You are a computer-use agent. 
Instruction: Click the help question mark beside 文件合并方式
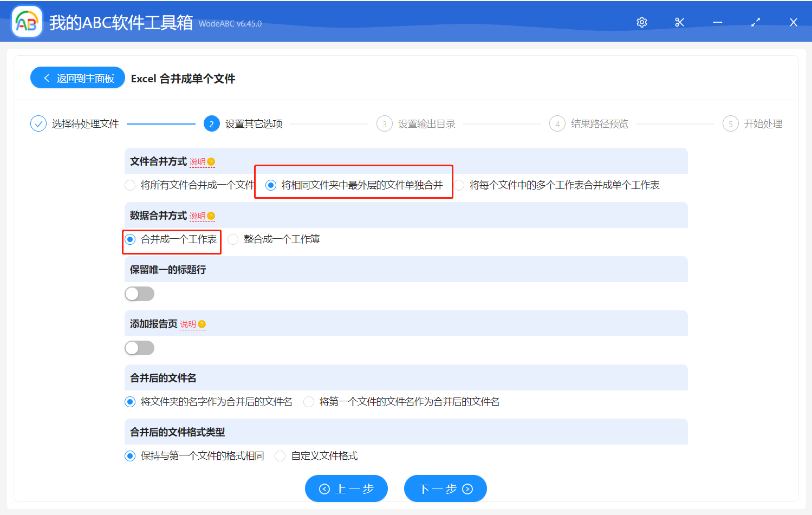click(x=212, y=161)
